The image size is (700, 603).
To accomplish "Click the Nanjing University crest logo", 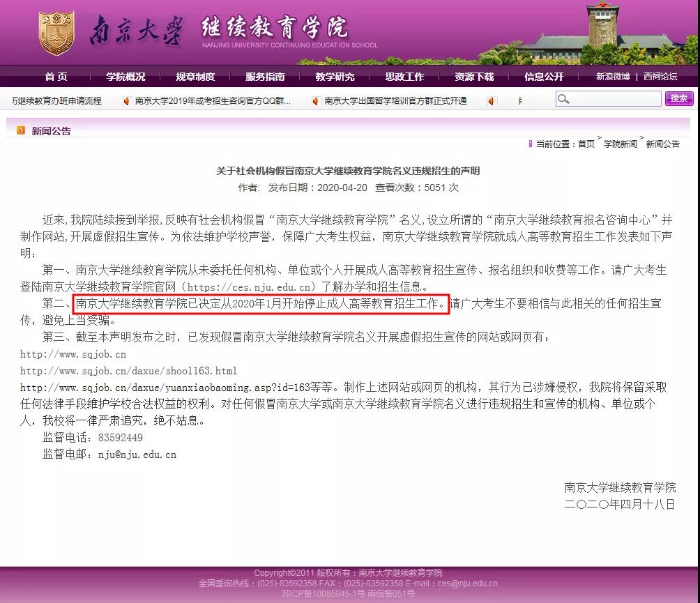I will [x=56, y=33].
